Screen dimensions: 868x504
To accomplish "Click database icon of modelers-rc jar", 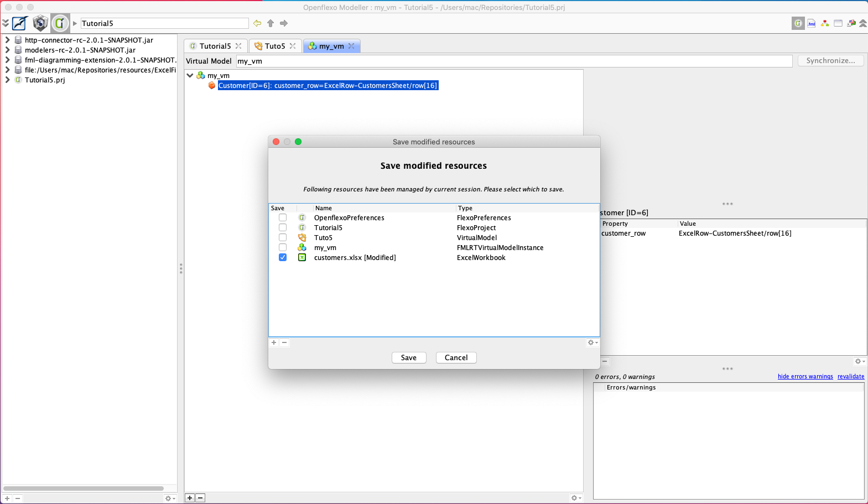I will (18, 50).
